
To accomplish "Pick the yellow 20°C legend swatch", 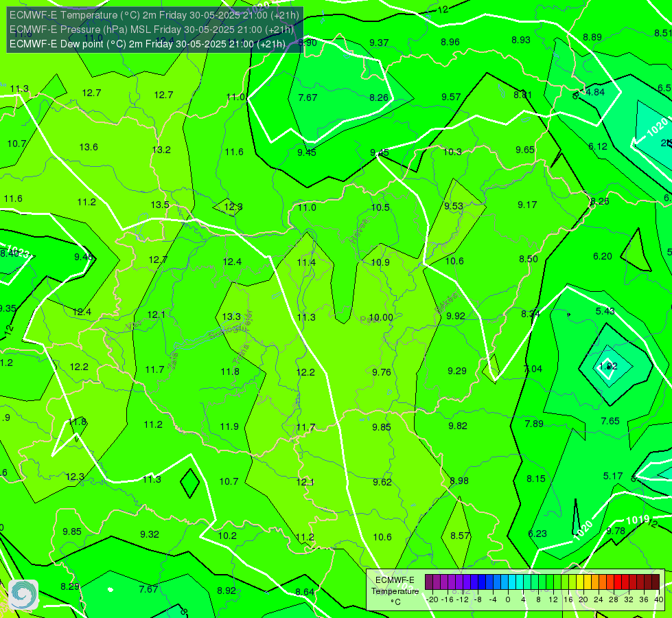I will point(580,582).
